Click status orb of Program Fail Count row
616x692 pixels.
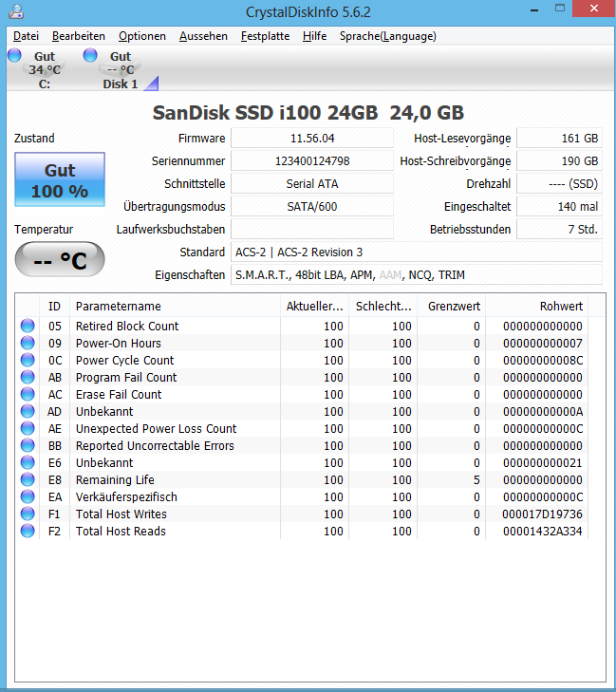28,377
